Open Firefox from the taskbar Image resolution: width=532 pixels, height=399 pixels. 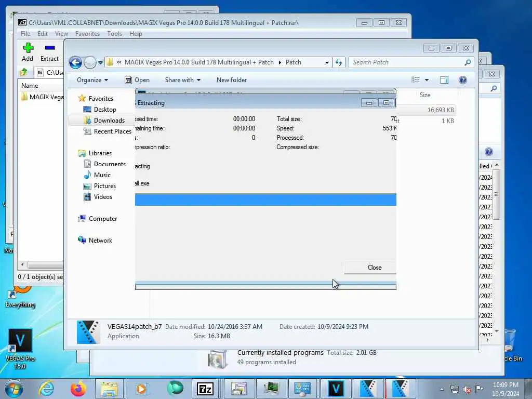click(78, 389)
